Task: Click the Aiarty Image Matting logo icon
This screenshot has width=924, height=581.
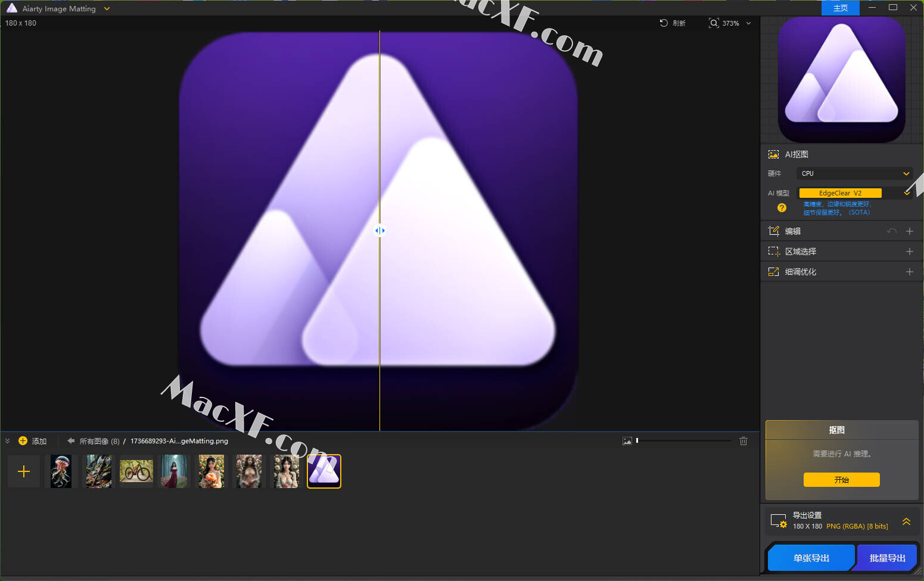Action: (x=12, y=8)
